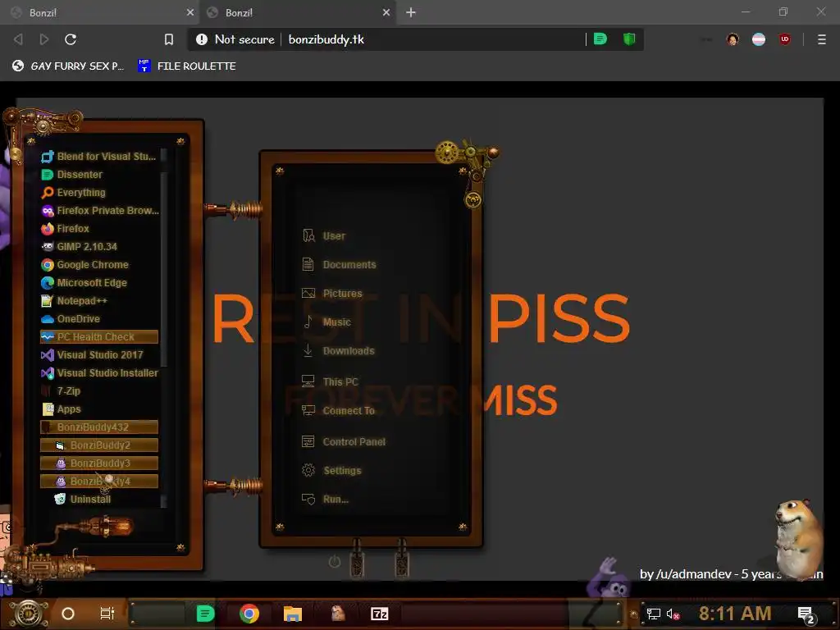Select PC Health Check entry

pyautogui.click(x=98, y=336)
